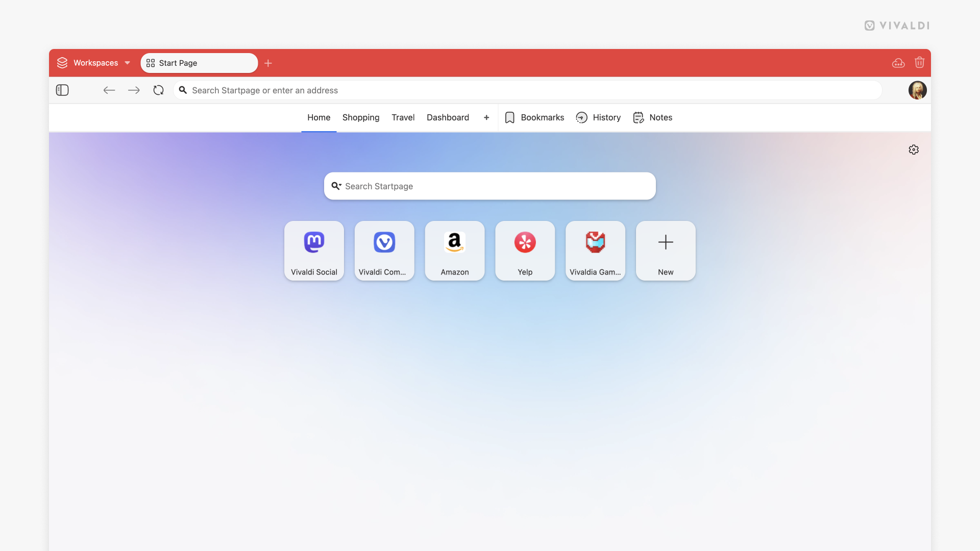Switch to the Shopping tab
The width and height of the screenshot is (980, 551).
click(361, 117)
